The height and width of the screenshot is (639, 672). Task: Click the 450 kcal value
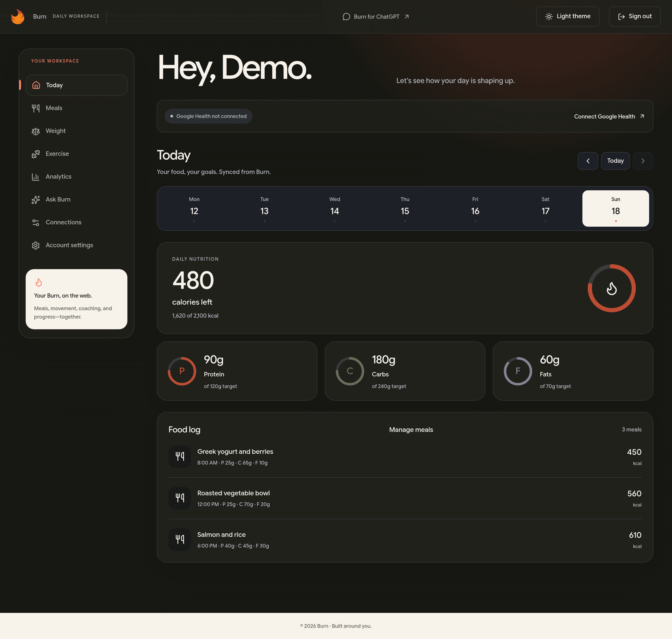[x=634, y=452]
